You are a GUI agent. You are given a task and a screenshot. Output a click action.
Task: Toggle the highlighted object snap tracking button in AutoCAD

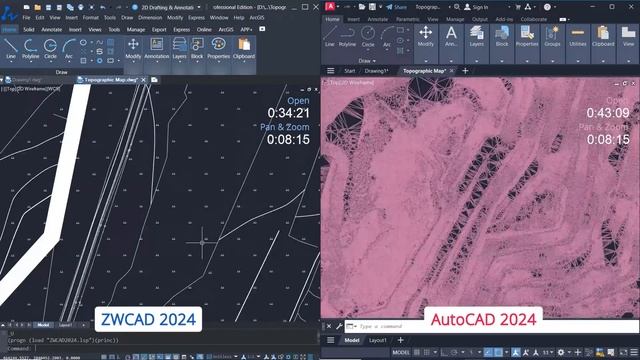coord(488,352)
